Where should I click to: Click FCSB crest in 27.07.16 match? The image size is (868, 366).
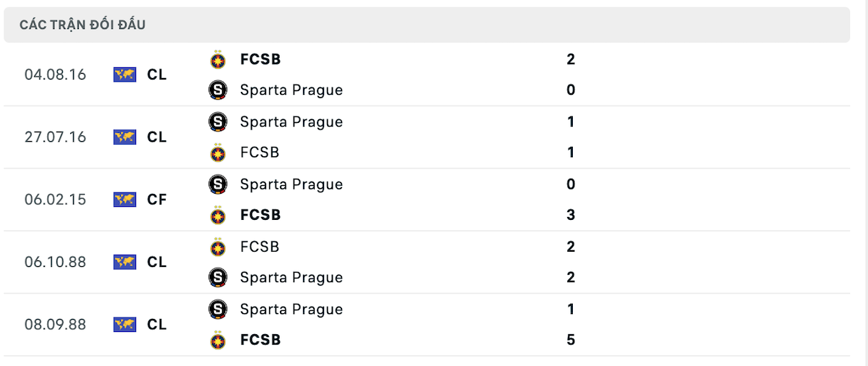tap(217, 153)
